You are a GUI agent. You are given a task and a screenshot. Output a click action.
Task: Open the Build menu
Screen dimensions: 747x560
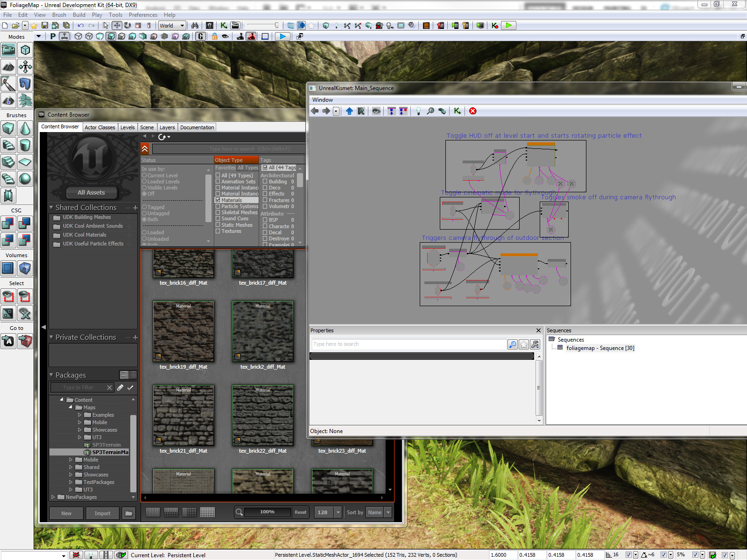[x=79, y=15]
